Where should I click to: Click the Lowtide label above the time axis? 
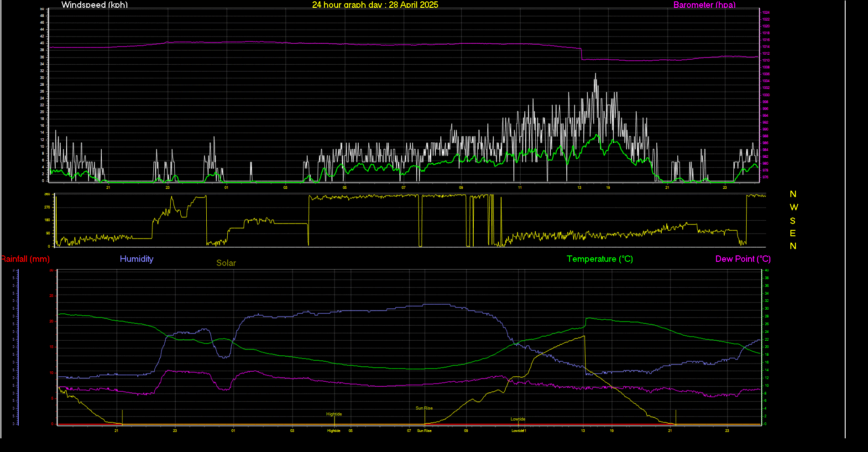518,419
